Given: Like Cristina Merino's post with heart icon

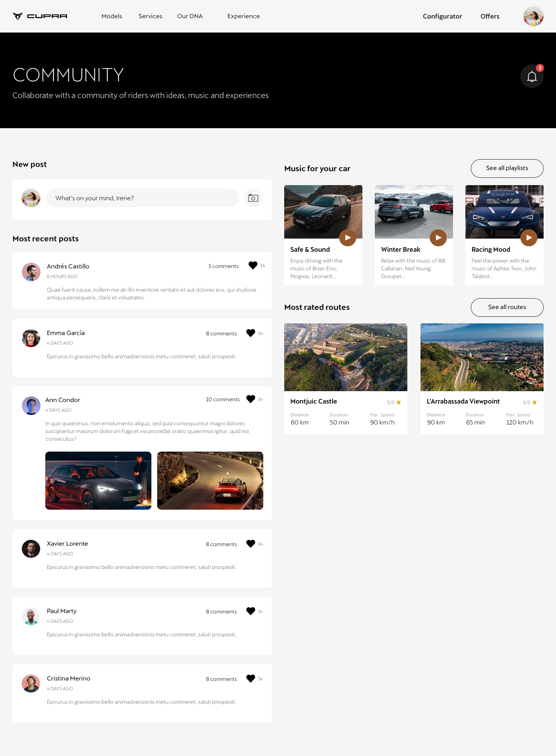Looking at the screenshot, I should [x=251, y=679].
